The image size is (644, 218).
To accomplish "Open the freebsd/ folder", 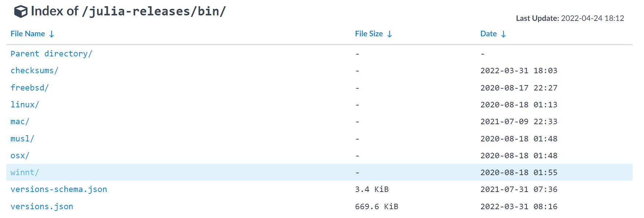I will [x=30, y=88].
